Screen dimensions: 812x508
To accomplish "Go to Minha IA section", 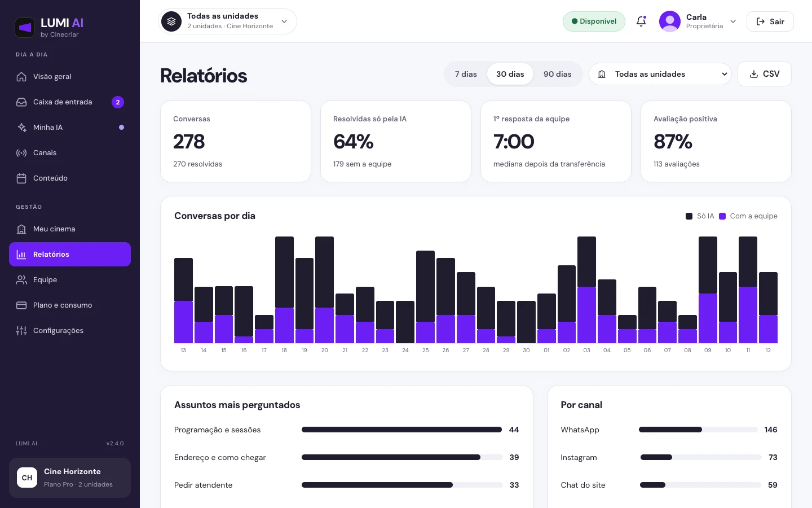I will point(70,128).
